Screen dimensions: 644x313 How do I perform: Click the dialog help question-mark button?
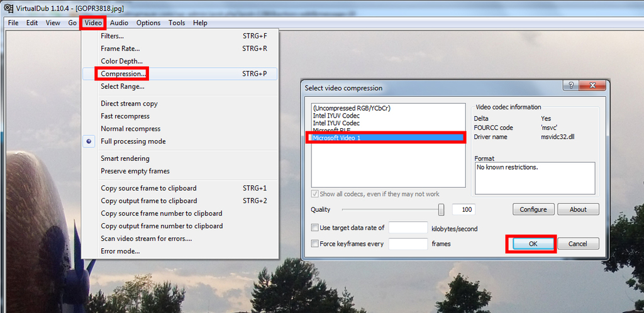[x=571, y=85]
